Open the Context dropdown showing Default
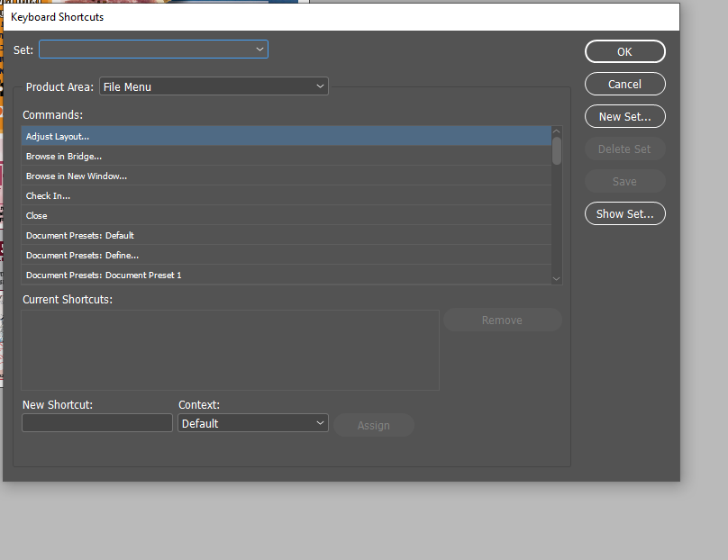 253,423
